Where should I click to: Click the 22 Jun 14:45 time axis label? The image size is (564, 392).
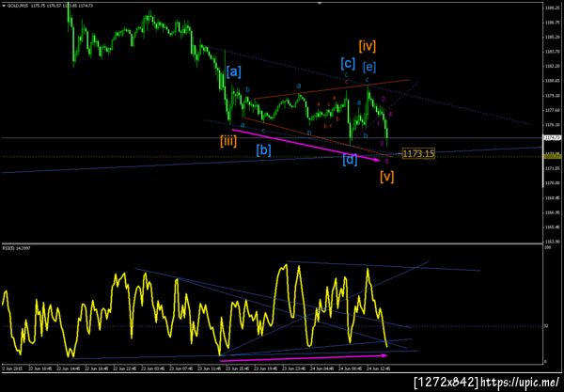(x=70, y=368)
